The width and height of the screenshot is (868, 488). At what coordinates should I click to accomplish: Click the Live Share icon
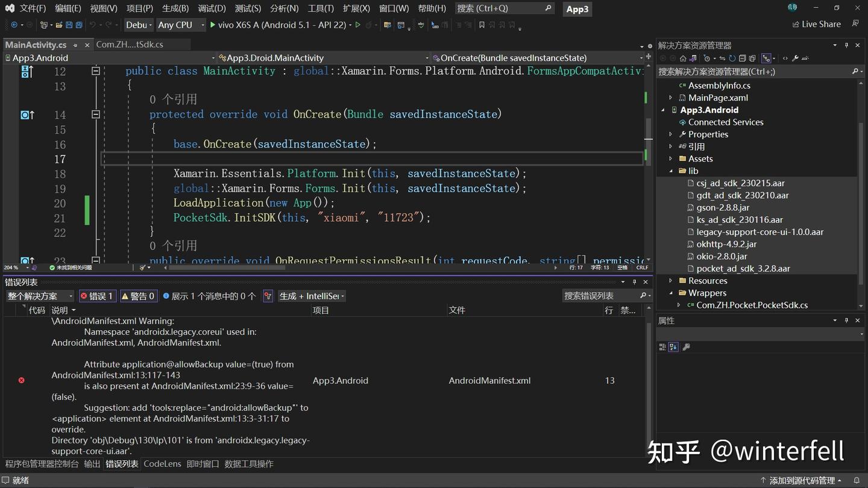796,24
